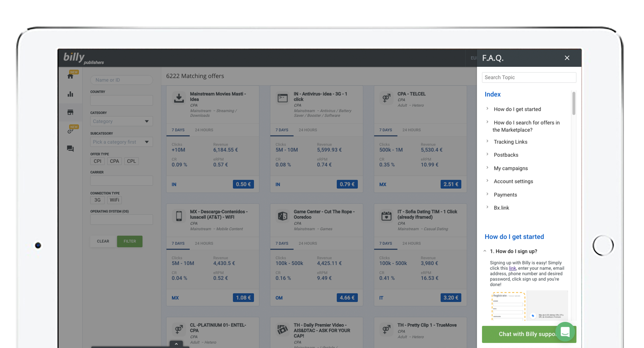This screenshot has width=644, height=348.
Task: Click the phone icon of MX Descarga-Contenidos offer
Action: pos(179,216)
